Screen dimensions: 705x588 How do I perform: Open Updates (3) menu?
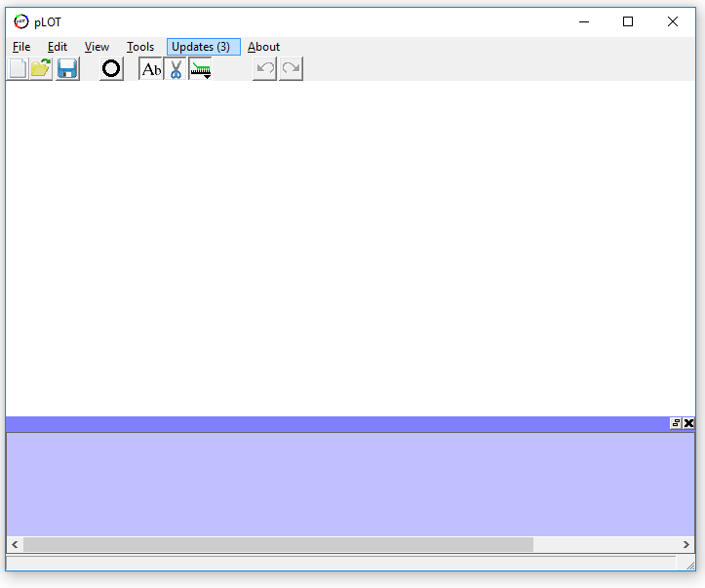tap(203, 47)
